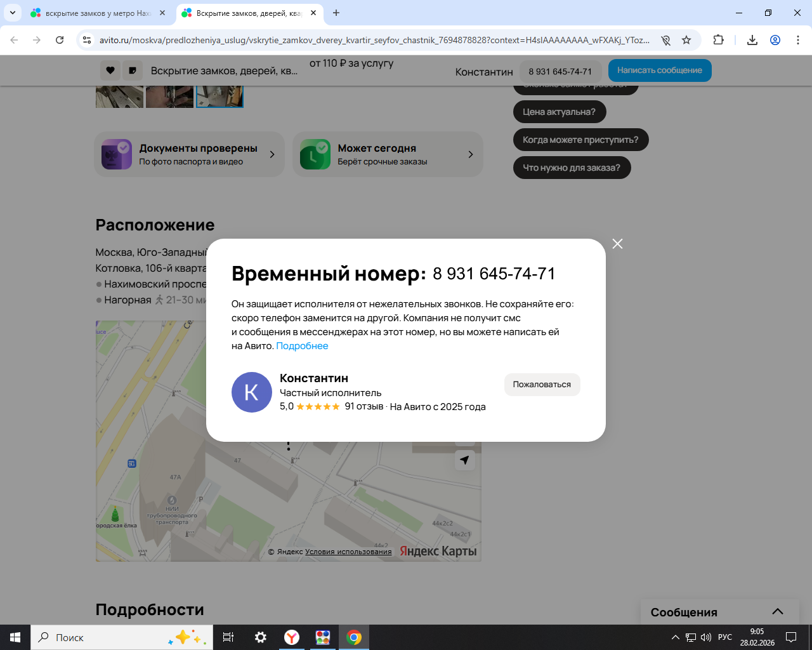The image size is (812, 650).
Task: Click the Chrome icon on taskbar
Action: pos(354,637)
